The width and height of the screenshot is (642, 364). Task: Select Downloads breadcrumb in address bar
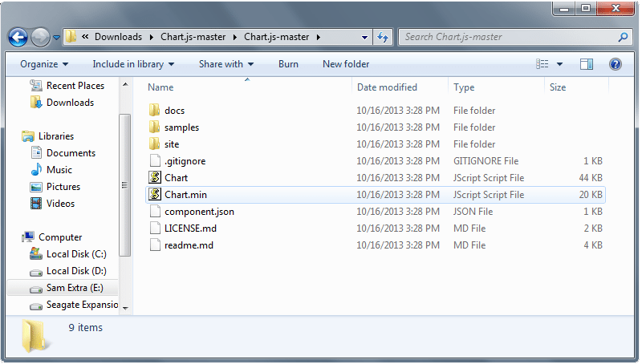(x=118, y=37)
